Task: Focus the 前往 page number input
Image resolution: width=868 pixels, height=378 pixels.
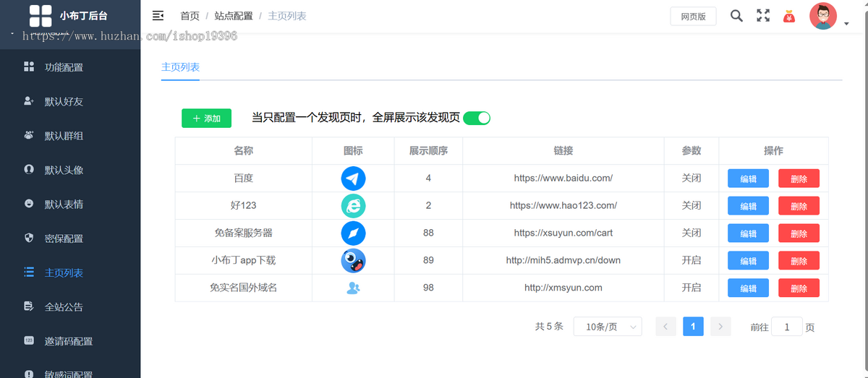Action: (x=787, y=327)
